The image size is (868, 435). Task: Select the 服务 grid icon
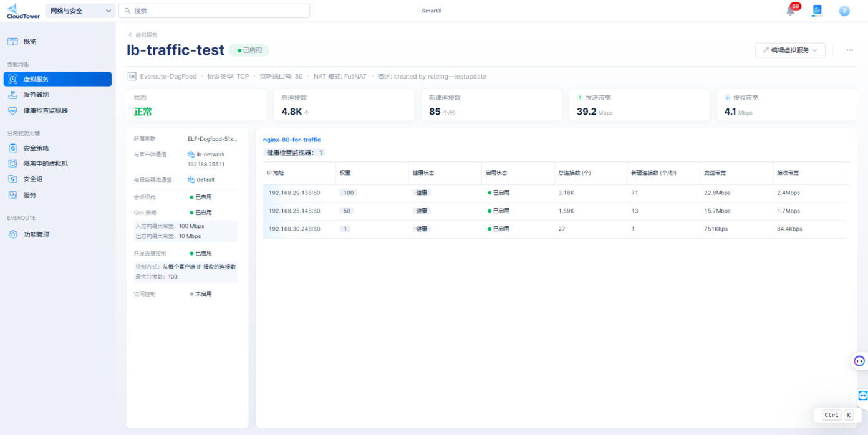tap(14, 194)
